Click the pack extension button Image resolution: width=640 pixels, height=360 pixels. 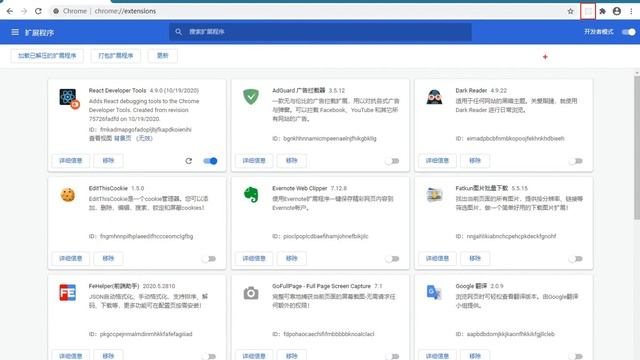[116, 56]
